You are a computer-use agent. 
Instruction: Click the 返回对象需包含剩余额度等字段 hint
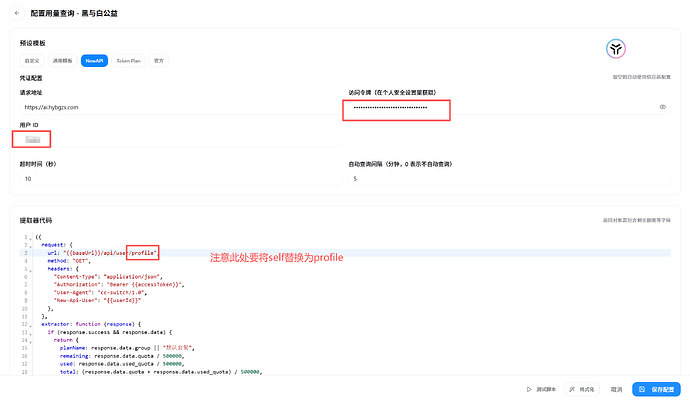click(637, 220)
